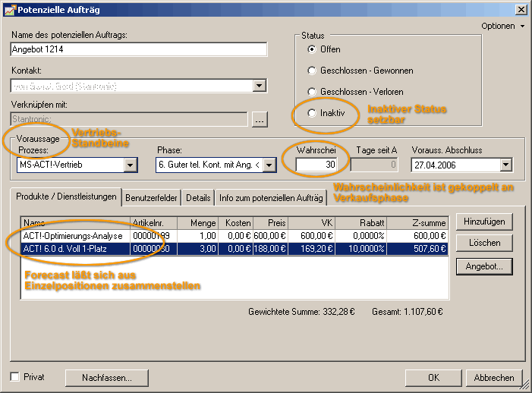Click the app icon in the title bar
The width and height of the screenshot is (532, 393).
click(x=9, y=10)
